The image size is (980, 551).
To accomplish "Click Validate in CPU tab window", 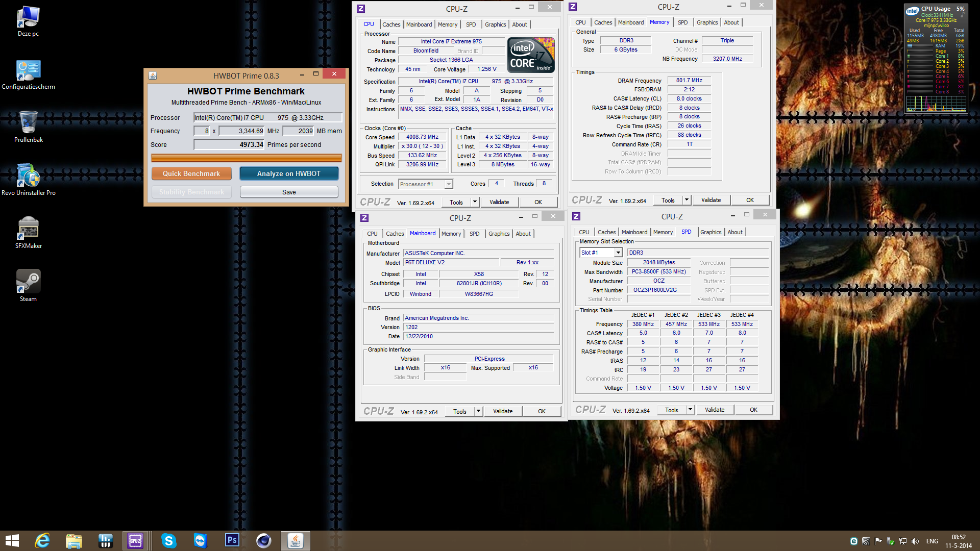I will pos(499,202).
